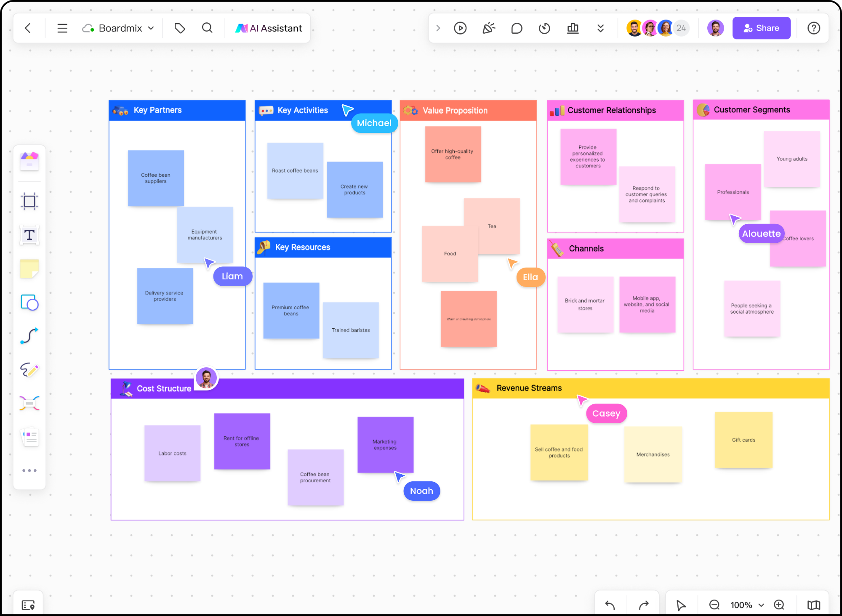Open the present/play mode
Viewport: 842px width, 616px height.
click(460, 28)
